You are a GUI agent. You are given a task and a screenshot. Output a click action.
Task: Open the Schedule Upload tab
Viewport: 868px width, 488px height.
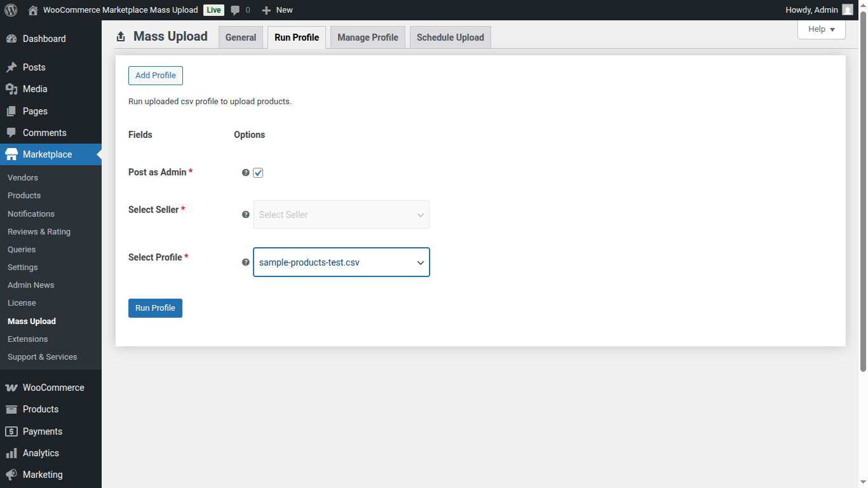[x=450, y=37]
